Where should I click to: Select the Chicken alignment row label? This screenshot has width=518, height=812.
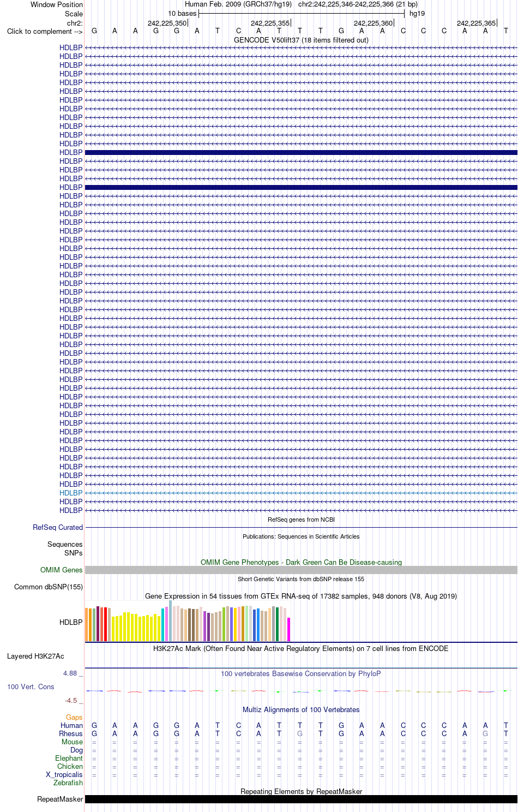pos(70,766)
